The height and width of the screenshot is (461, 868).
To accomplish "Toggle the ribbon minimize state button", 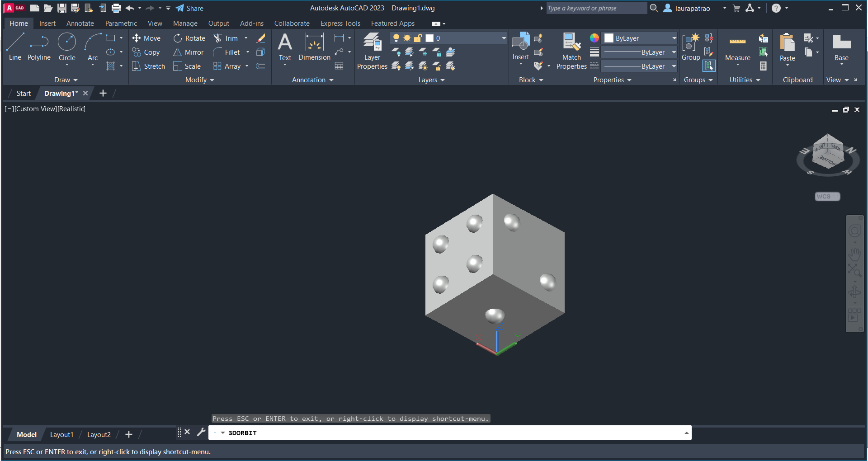I will click(436, 24).
